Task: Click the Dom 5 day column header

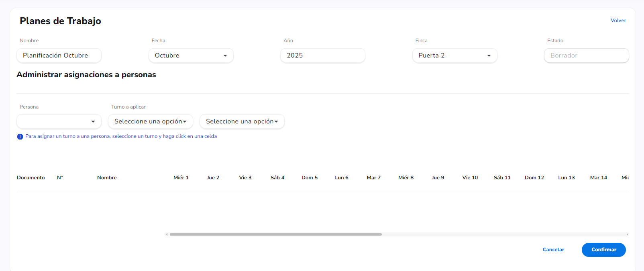Action: click(x=310, y=178)
